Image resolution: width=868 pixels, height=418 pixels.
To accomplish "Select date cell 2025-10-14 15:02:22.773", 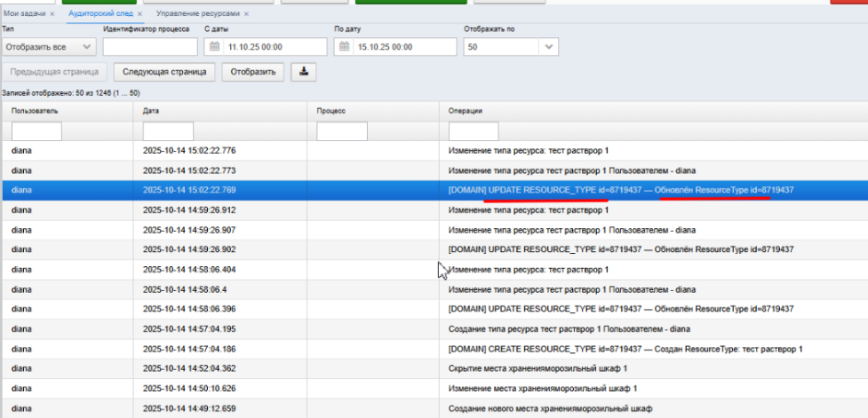I will pos(189,170).
